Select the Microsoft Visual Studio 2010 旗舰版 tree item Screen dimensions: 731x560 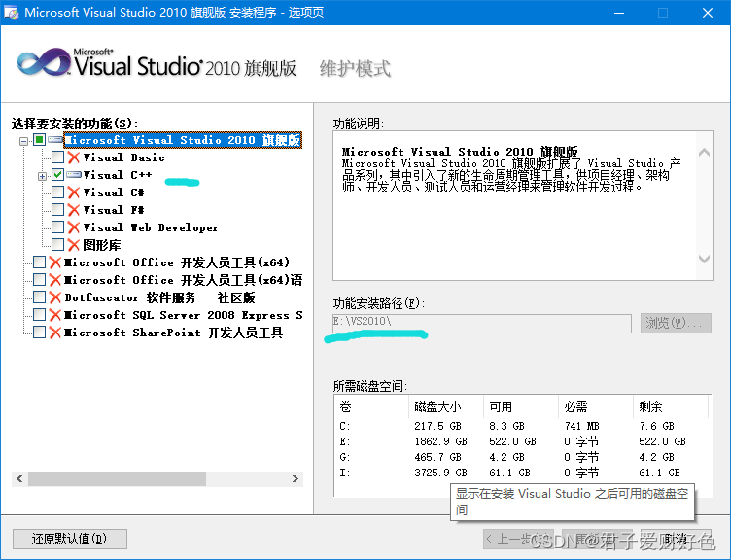coord(183,140)
